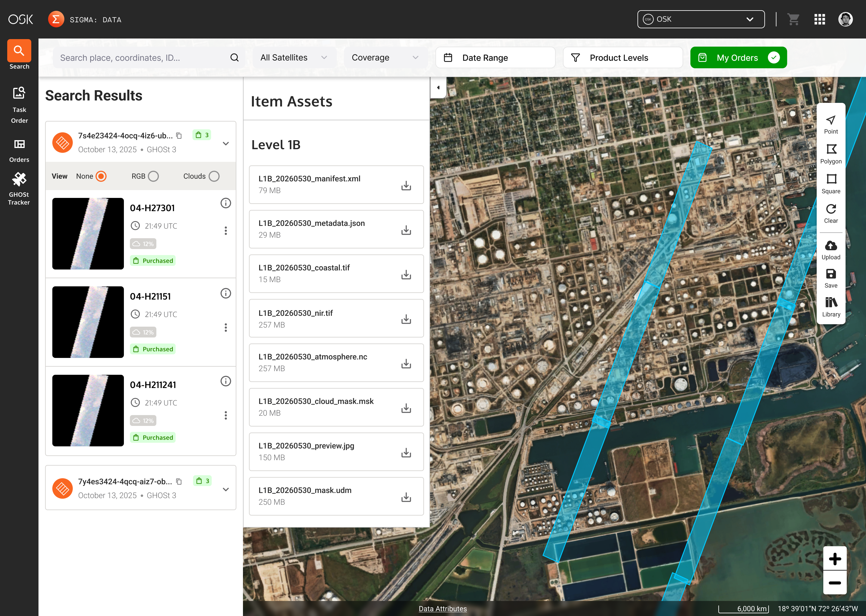Open the apps grid menu
This screenshot has height=616, width=866.
pos(820,19)
